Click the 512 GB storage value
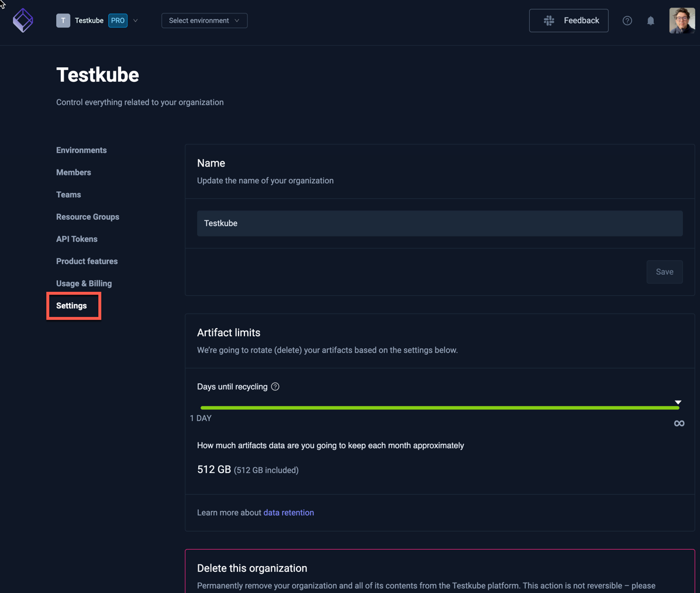The height and width of the screenshot is (593, 700). click(x=214, y=470)
